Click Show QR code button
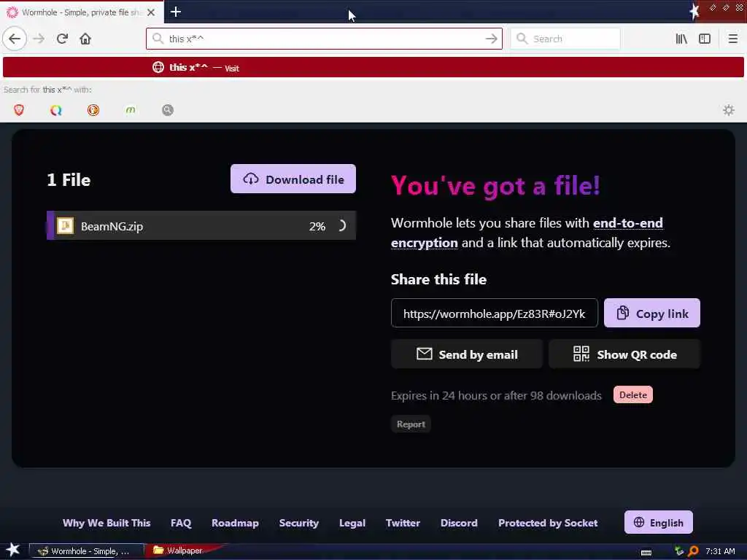Screen dimensions: 747x560 click(x=624, y=354)
